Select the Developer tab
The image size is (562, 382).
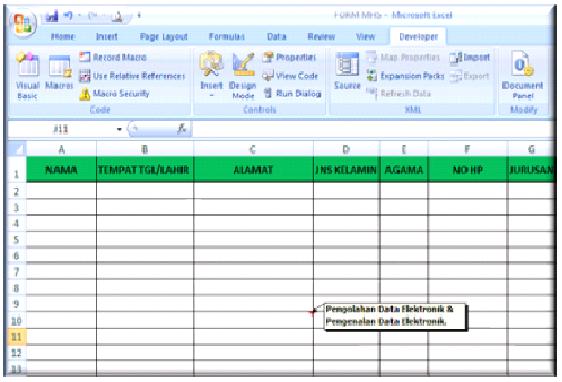pyautogui.click(x=418, y=37)
